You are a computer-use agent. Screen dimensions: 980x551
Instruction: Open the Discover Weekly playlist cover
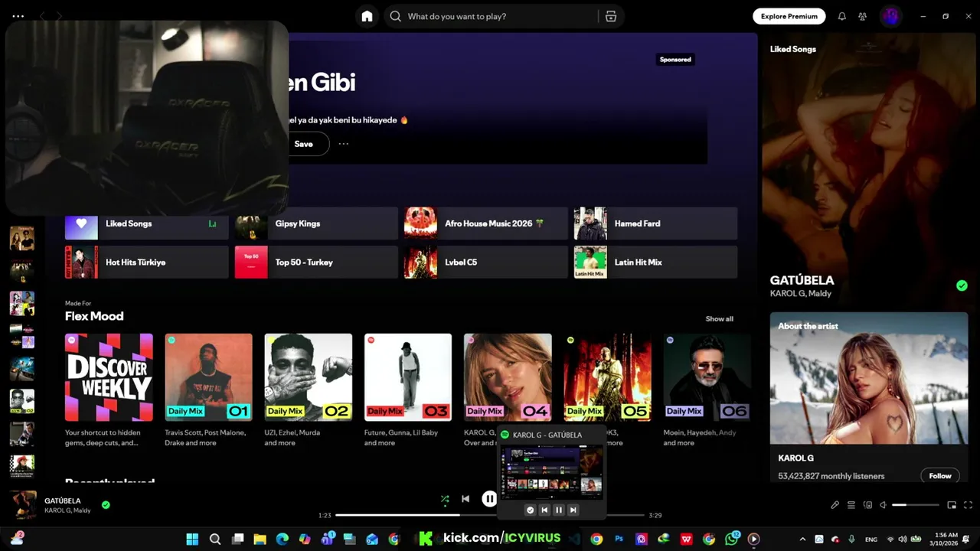109,377
